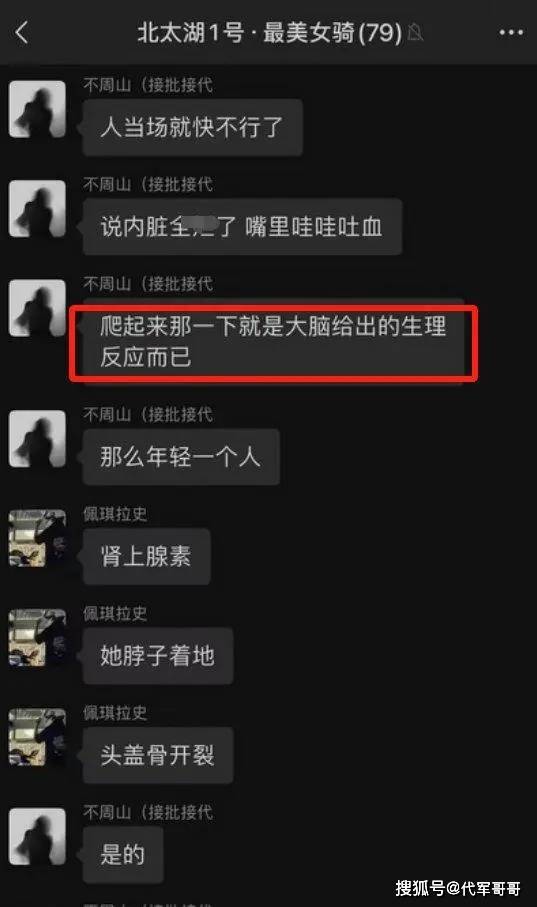Open the three-dot chat options menu
Viewport: 537px width, 907px height.
(x=512, y=32)
